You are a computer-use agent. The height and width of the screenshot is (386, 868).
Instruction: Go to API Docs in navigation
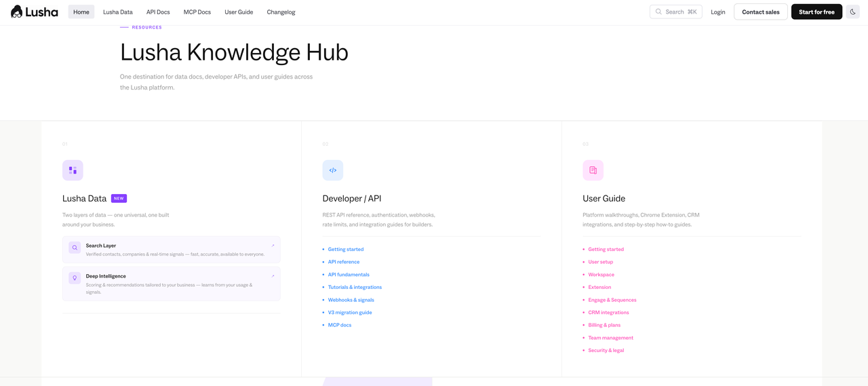158,12
